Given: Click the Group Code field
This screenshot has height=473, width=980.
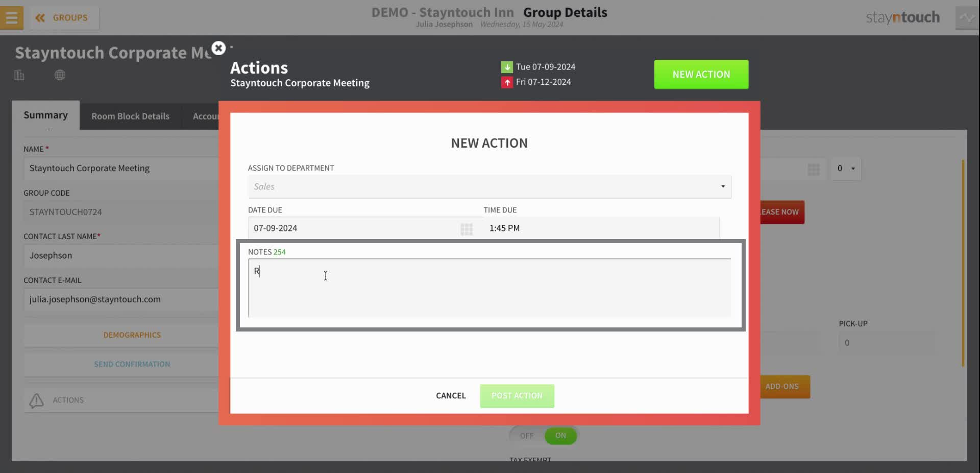Looking at the screenshot, I should 121,212.
